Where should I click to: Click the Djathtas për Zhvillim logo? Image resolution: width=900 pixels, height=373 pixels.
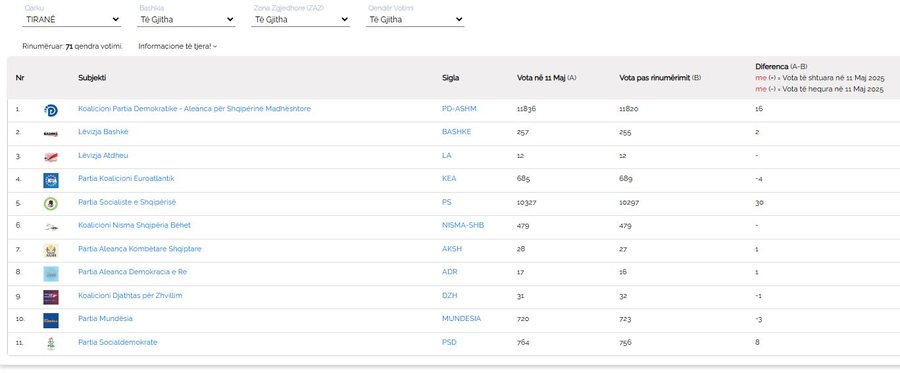pos(51,297)
